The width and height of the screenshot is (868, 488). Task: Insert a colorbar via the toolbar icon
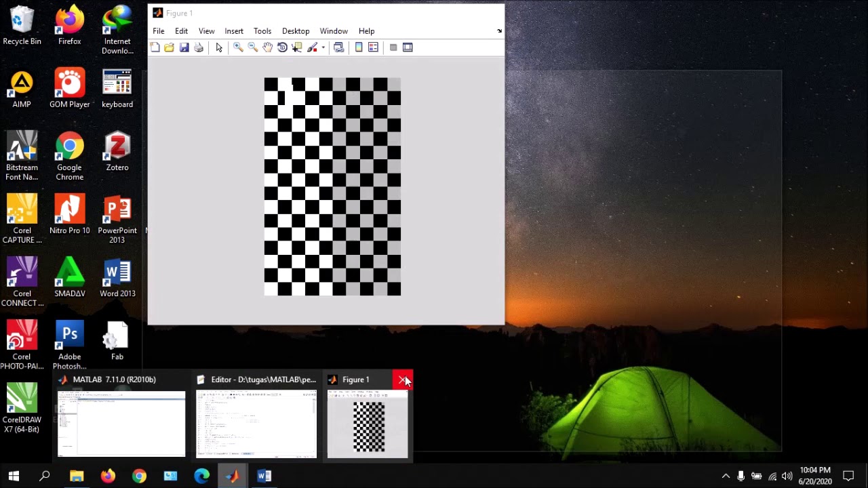click(x=359, y=47)
